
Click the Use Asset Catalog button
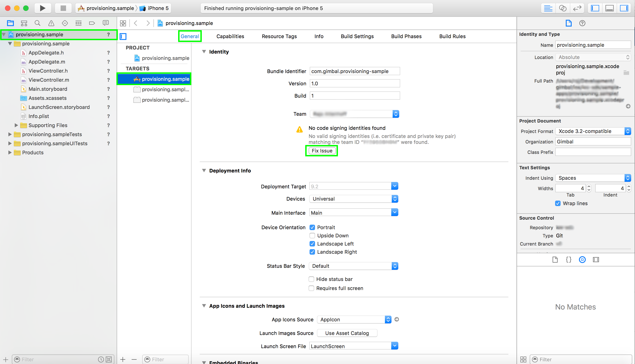coord(347,333)
